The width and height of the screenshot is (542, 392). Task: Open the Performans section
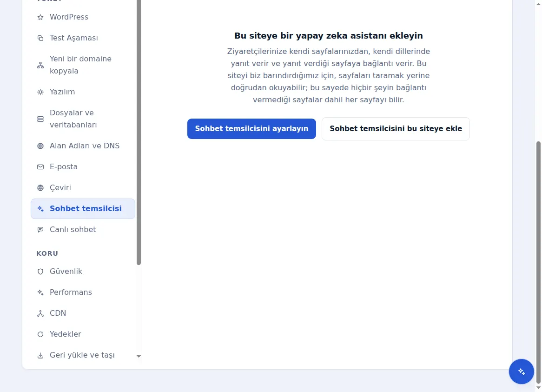tap(83, 292)
